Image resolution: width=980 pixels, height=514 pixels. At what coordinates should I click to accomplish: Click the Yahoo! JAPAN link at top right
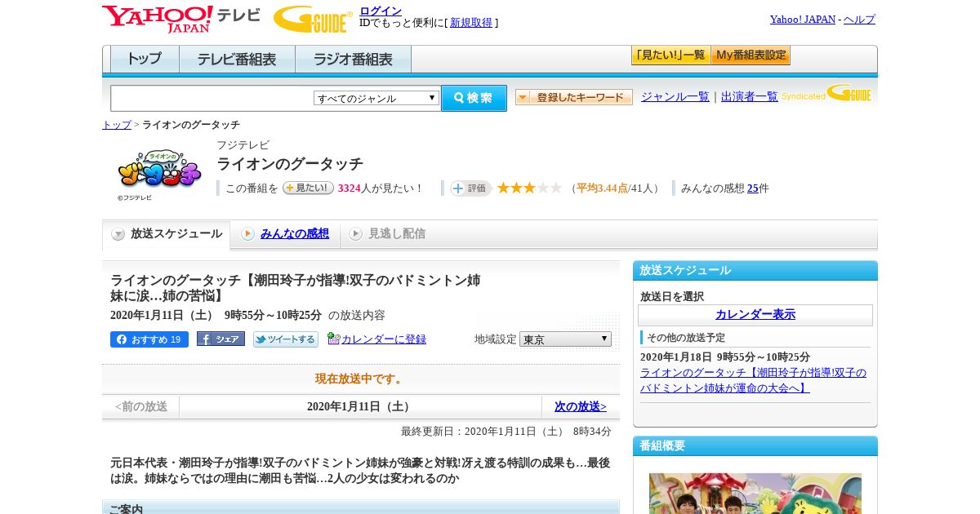[803, 19]
